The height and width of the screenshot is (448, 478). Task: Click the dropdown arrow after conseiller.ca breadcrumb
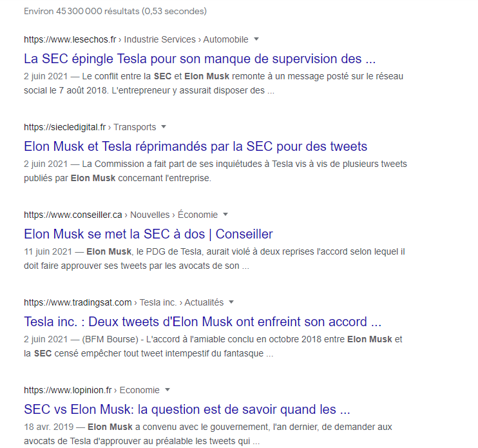point(225,215)
